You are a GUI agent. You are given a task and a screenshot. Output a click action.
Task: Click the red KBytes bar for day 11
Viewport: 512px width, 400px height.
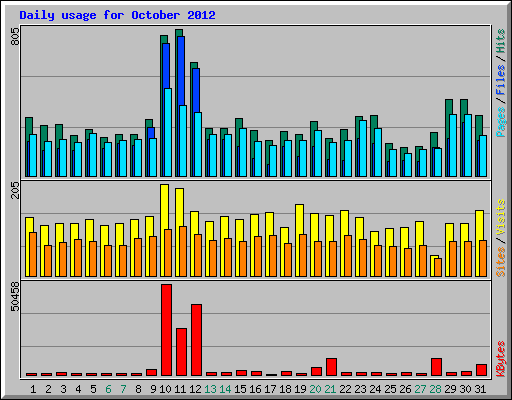click(x=181, y=352)
